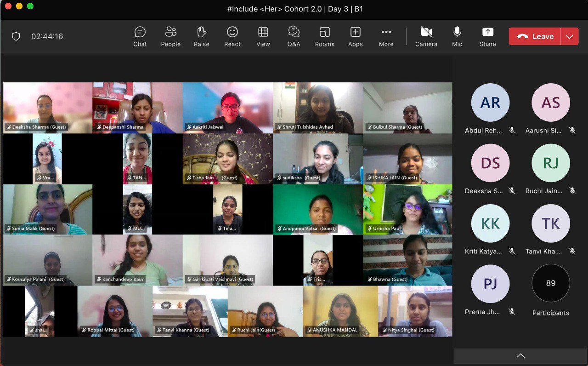
Task: Select Abdul Reh... AR avatar
Action: (490, 103)
